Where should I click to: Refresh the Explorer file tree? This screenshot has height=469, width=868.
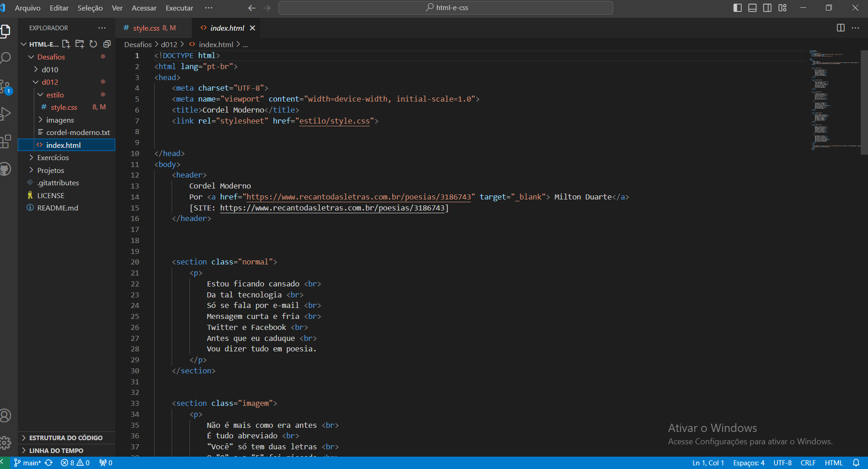point(93,43)
